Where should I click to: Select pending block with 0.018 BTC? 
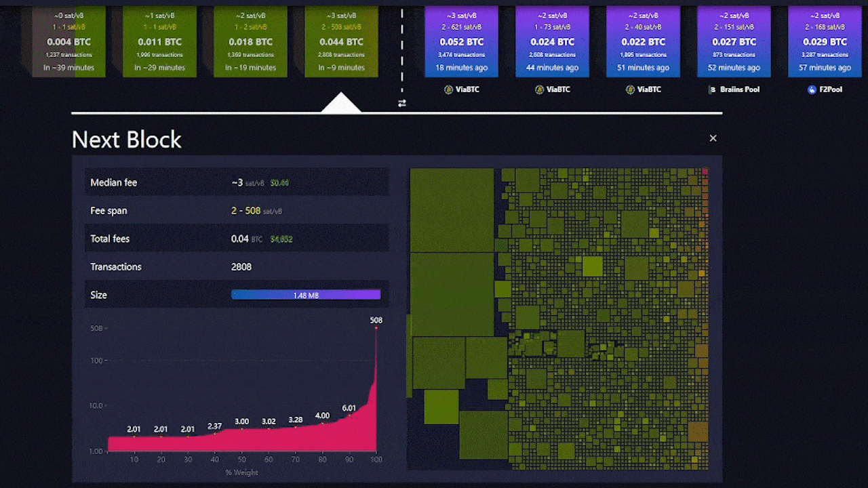(x=250, y=42)
